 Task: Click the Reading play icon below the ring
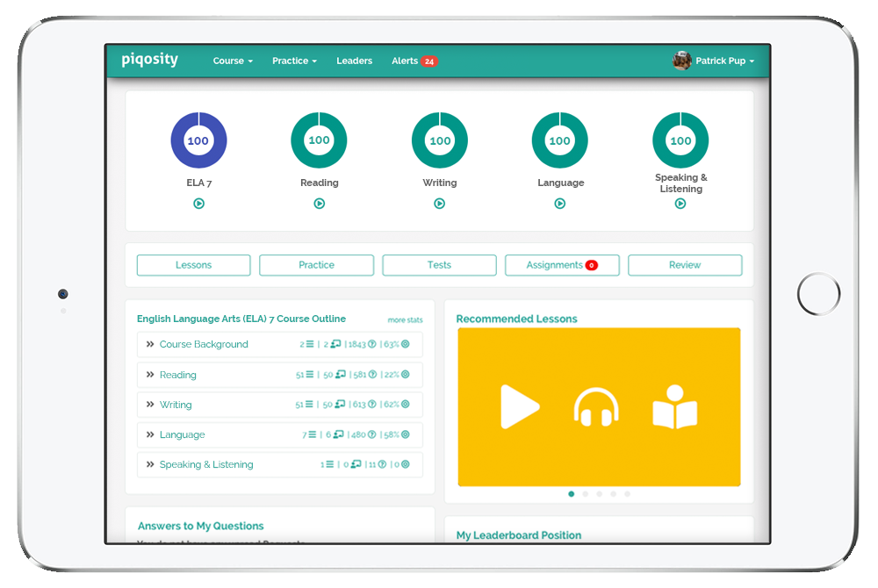point(319,203)
